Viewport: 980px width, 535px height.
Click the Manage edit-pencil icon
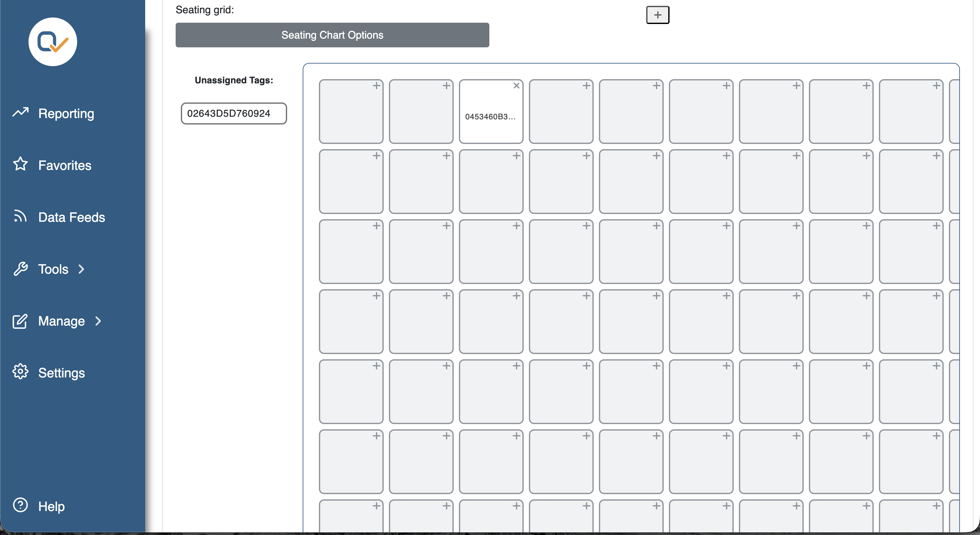[20, 321]
